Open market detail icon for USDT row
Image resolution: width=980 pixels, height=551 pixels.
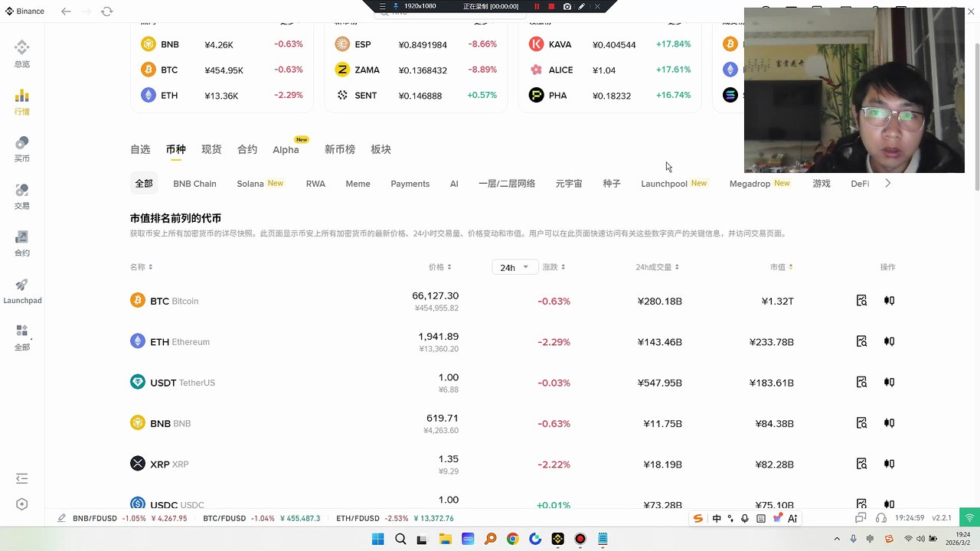click(x=861, y=382)
